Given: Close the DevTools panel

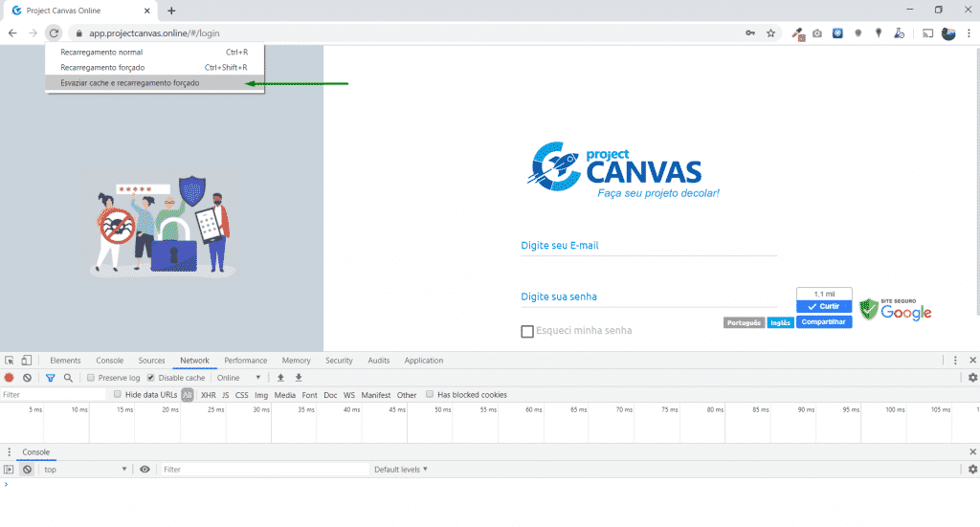Looking at the screenshot, I should pos(972,361).
